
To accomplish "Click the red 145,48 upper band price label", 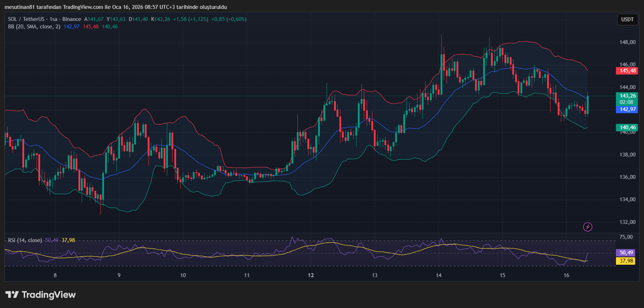I will [x=627, y=71].
